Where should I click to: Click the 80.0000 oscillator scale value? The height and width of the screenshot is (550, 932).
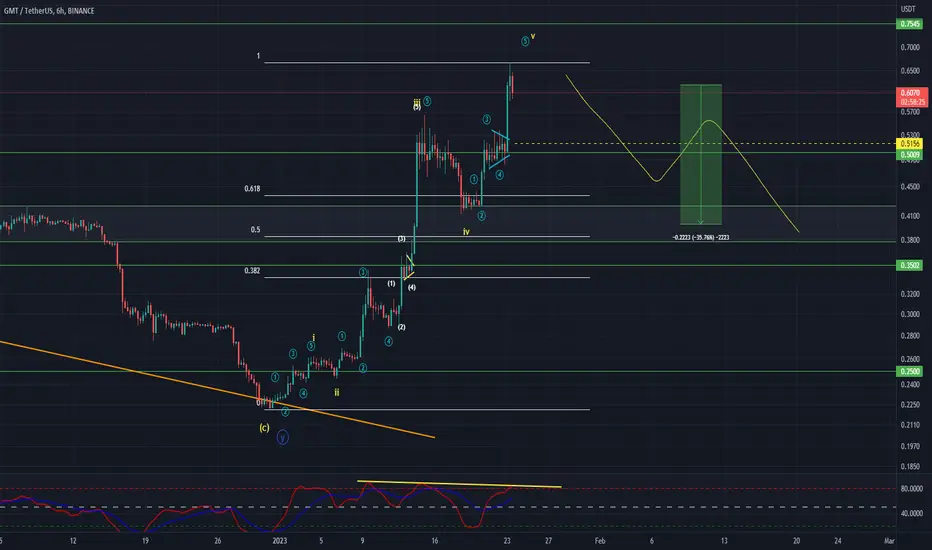coord(911,489)
